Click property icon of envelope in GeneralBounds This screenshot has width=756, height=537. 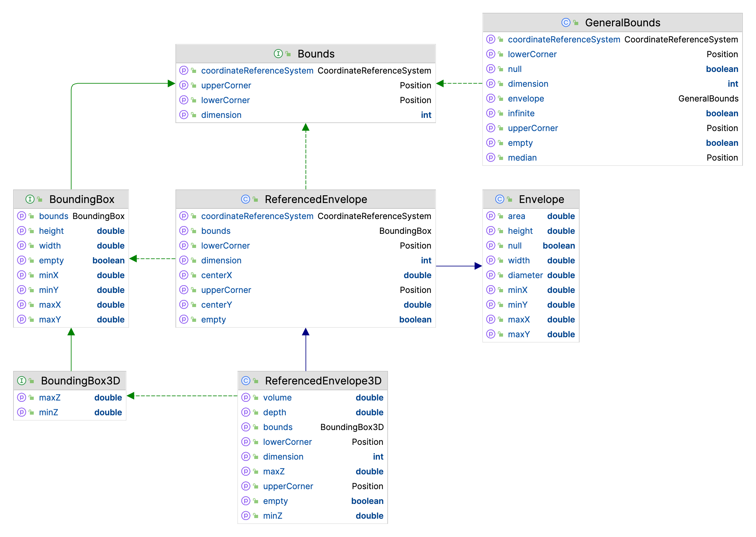coord(491,99)
